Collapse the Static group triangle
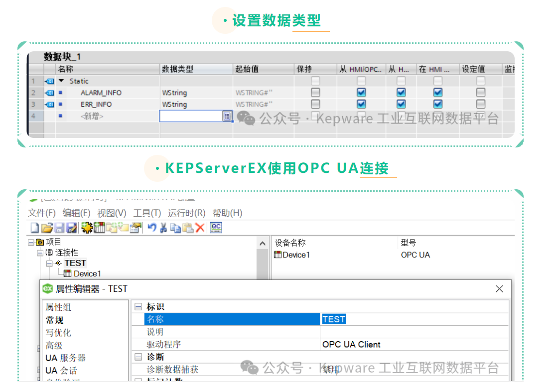The image size is (558, 392). point(61,81)
